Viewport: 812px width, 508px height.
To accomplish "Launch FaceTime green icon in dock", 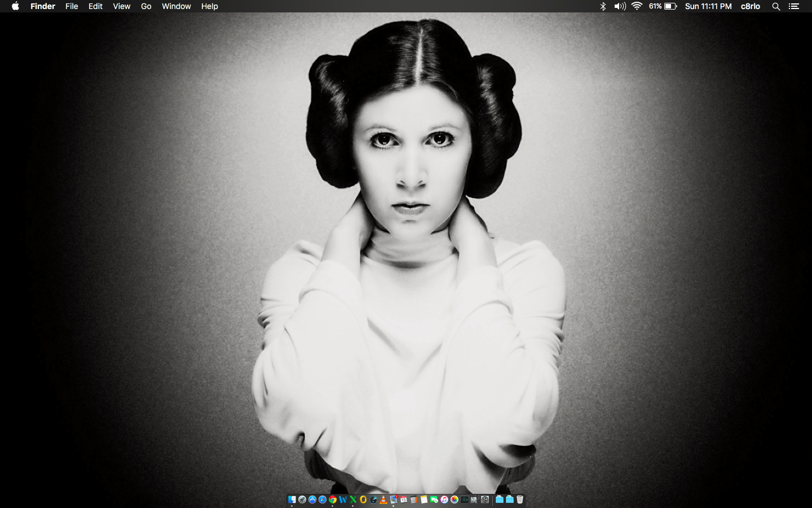I will 434,500.
